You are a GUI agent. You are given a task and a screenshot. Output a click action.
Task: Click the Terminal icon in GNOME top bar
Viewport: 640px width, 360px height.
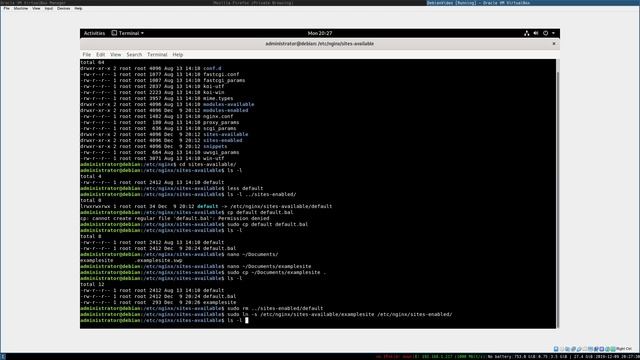(x=114, y=33)
